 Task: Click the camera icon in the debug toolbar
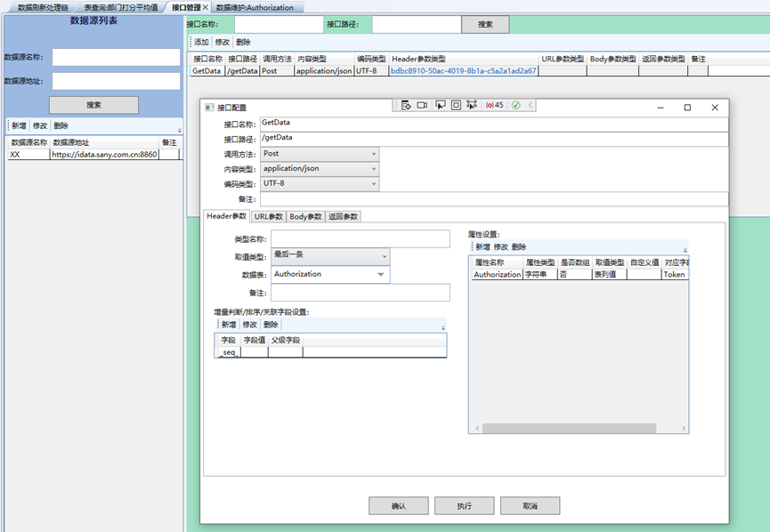pos(422,105)
